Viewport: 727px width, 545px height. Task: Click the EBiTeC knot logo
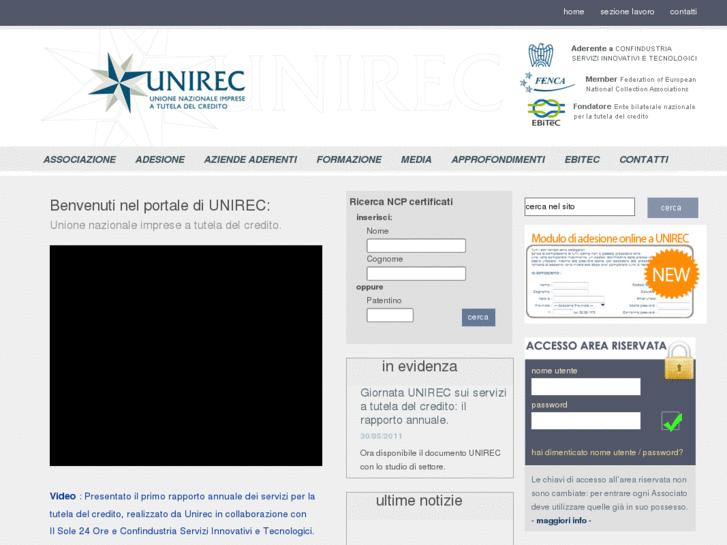(546, 113)
